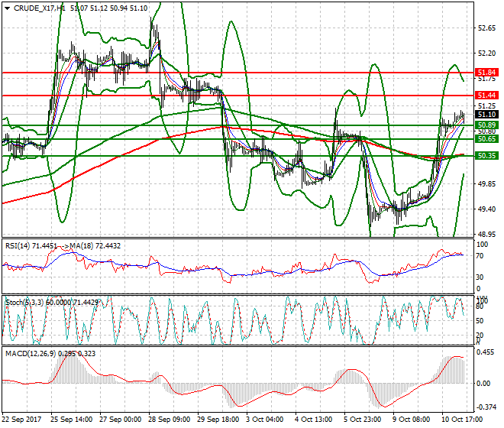The width and height of the screenshot is (504, 428).
Task: Select the 50.89 green level price label
Action: pyautogui.click(x=486, y=124)
